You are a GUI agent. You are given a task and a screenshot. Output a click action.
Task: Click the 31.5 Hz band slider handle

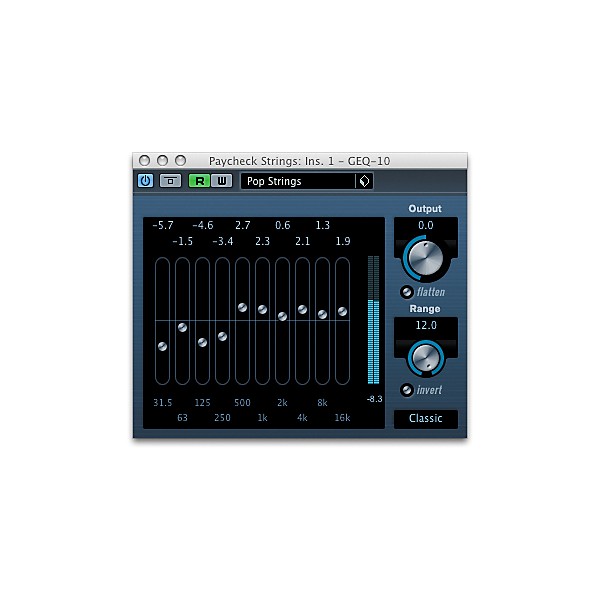[x=162, y=347]
